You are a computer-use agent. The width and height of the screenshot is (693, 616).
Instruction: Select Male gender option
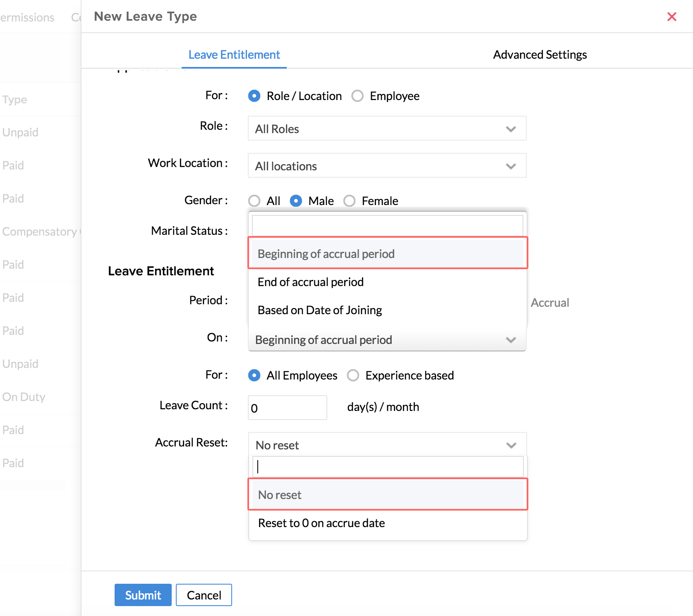pyautogui.click(x=296, y=201)
